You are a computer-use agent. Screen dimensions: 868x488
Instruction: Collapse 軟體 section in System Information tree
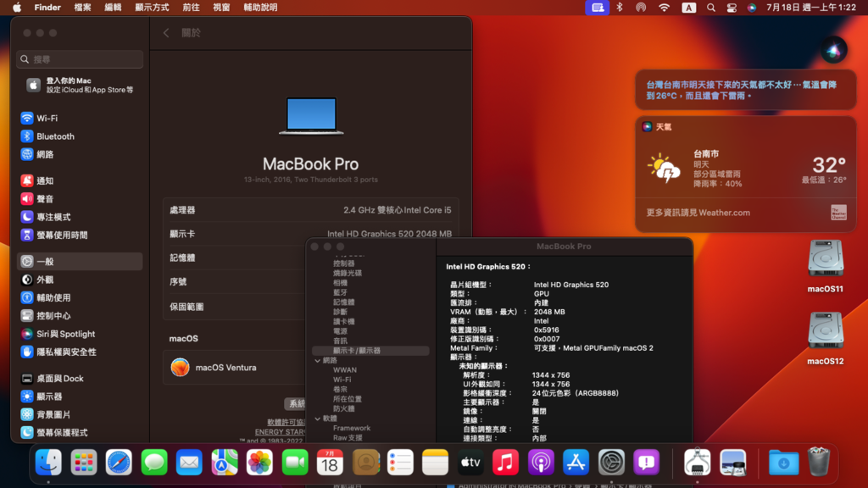tap(318, 419)
